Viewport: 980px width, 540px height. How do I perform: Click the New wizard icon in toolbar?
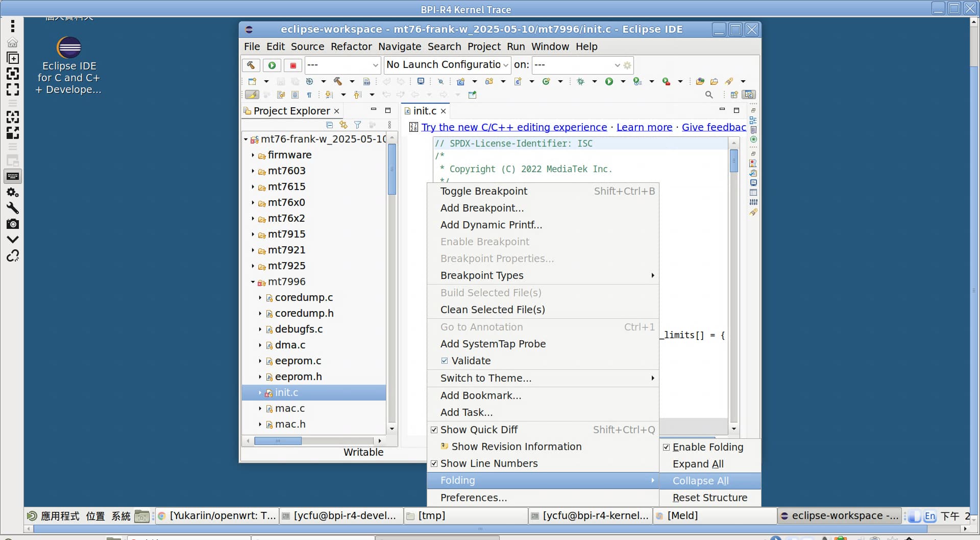[252, 81]
